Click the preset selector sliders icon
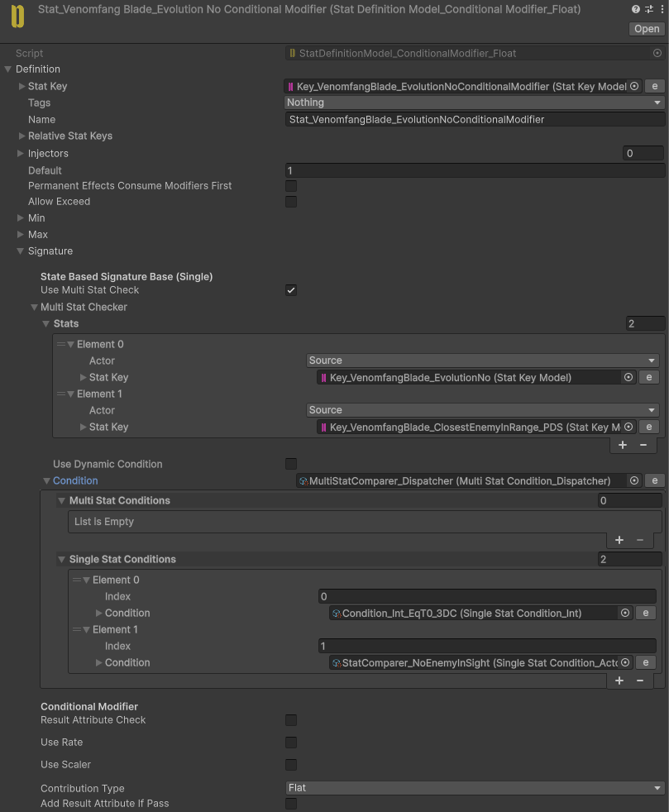The image size is (669, 812). click(649, 9)
